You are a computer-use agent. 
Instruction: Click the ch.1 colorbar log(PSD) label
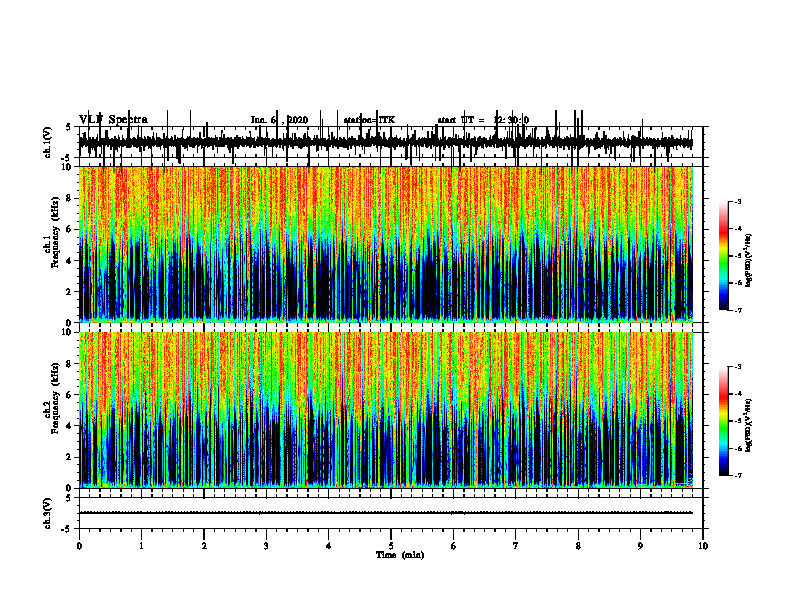[749, 261]
